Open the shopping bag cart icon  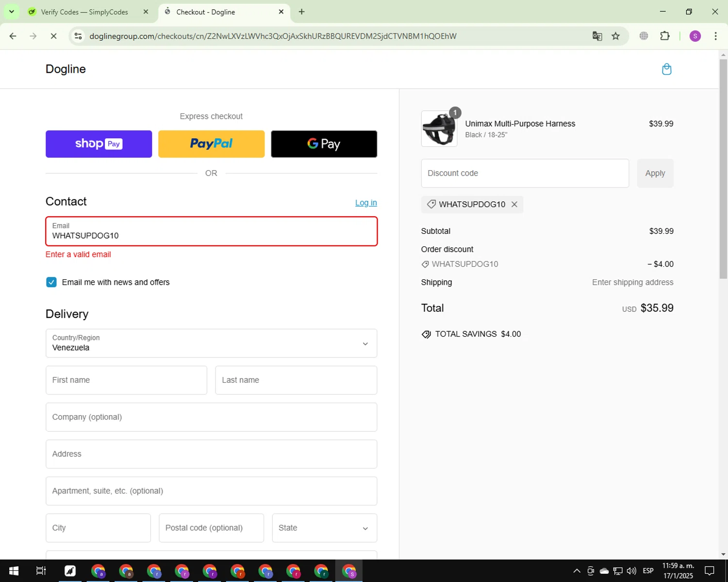[x=666, y=69]
